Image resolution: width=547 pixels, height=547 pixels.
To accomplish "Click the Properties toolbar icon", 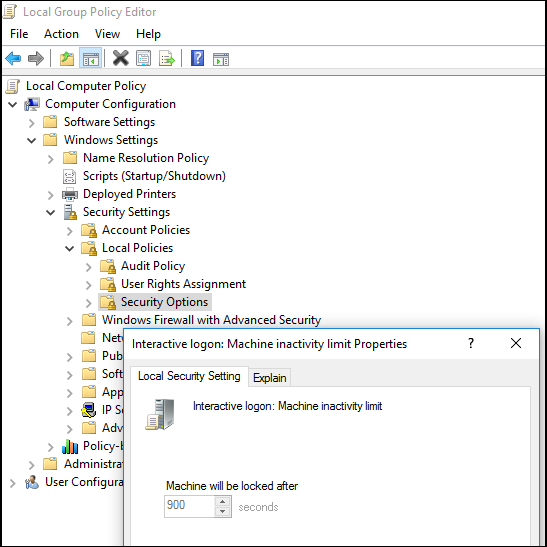I will click(143, 58).
